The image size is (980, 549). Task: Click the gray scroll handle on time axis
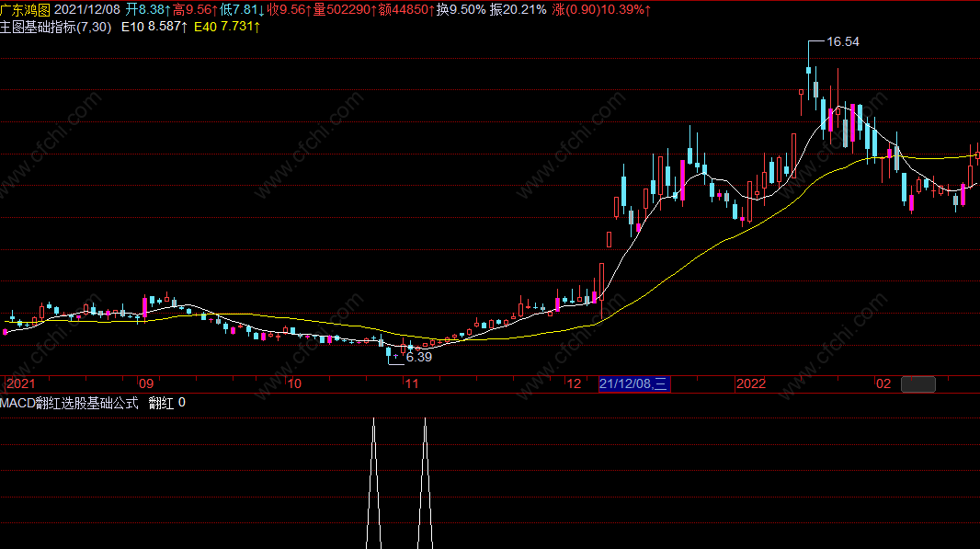pyautogui.click(x=918, y=384)
